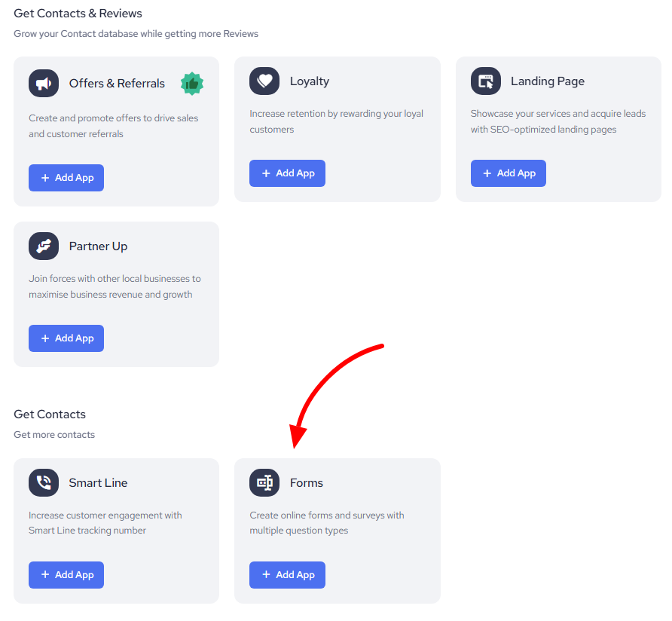
Task: Click the Forms card description text
Action: [x=327, y=523]
